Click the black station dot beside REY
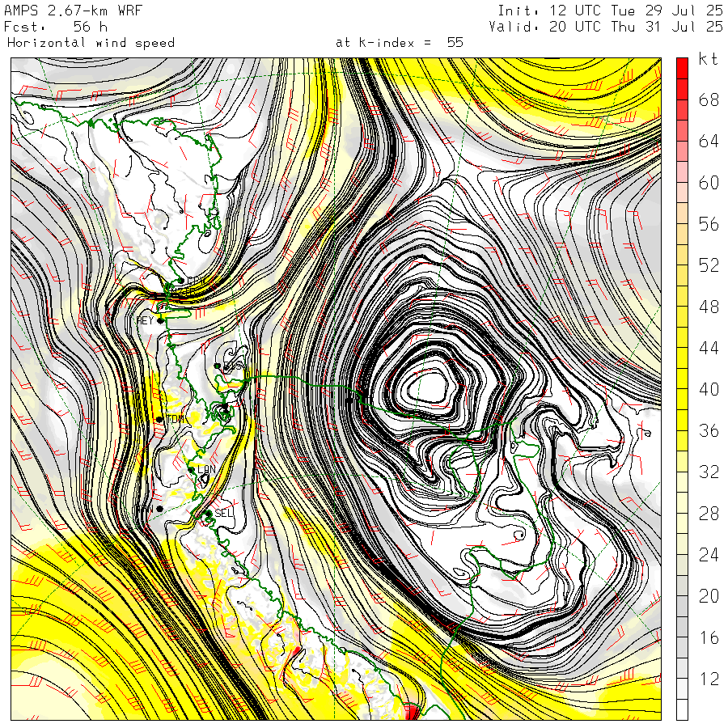Image resolution: width=728 pixels, height=728 pixels. [x=161, y=321]
